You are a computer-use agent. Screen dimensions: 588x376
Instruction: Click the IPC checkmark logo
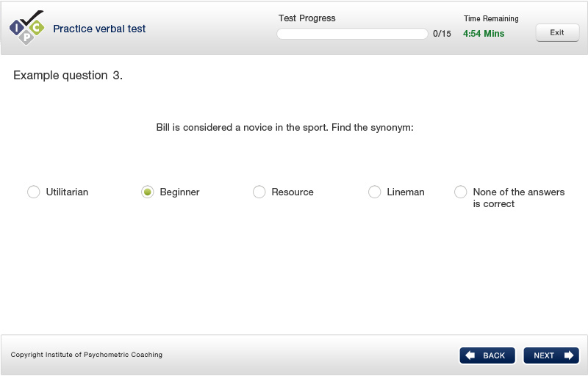click(x=26, y=28)
